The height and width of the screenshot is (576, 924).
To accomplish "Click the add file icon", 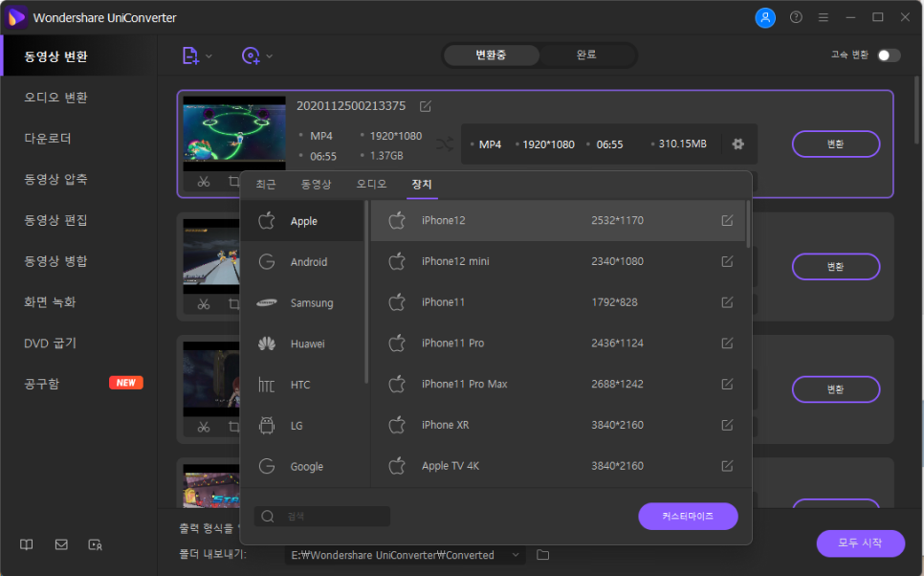I will 190,56.
